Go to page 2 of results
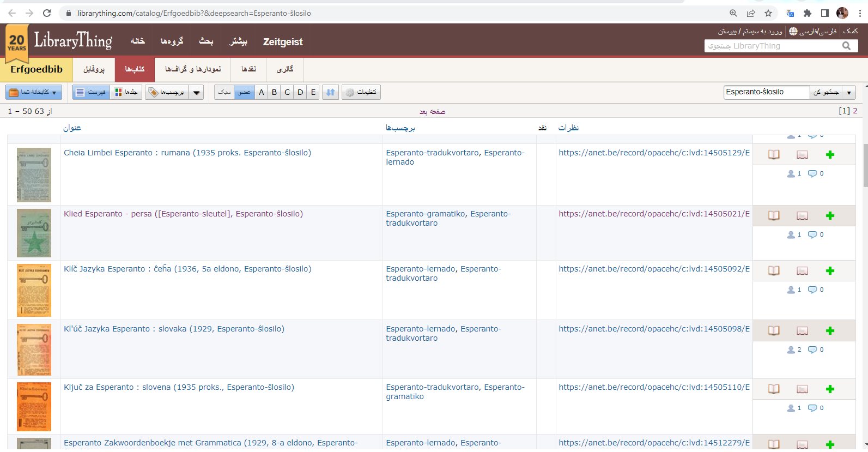 pyautogui.click(x=855, y=111)
